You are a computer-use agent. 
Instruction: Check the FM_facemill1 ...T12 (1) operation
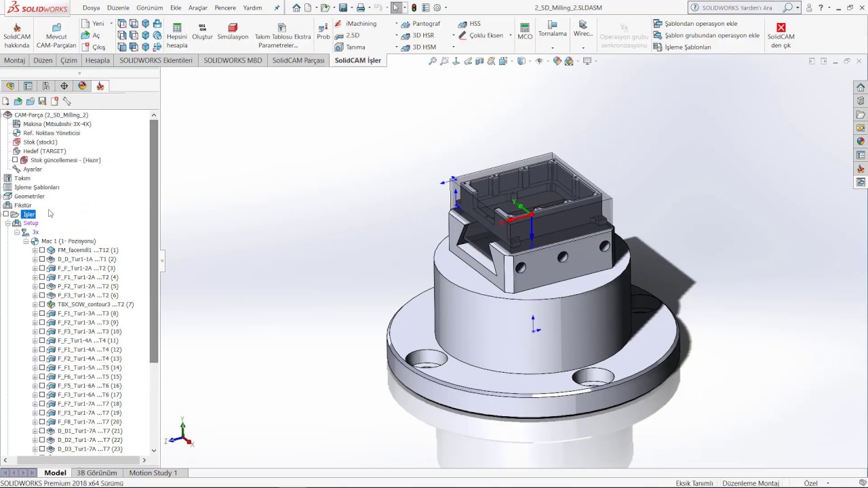(42, 250)
